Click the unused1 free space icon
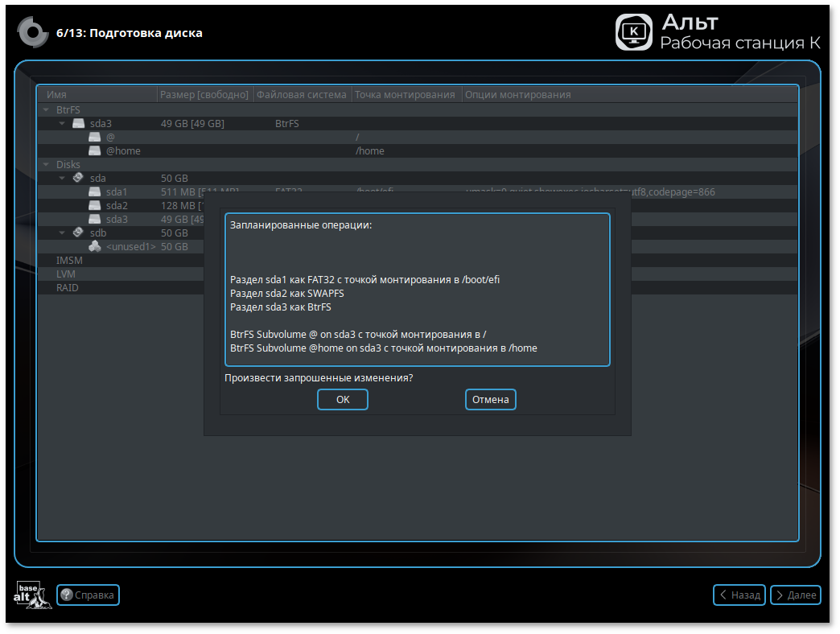Image resolution: width=840 pixels, height=634 pixels. click(94, 246)
